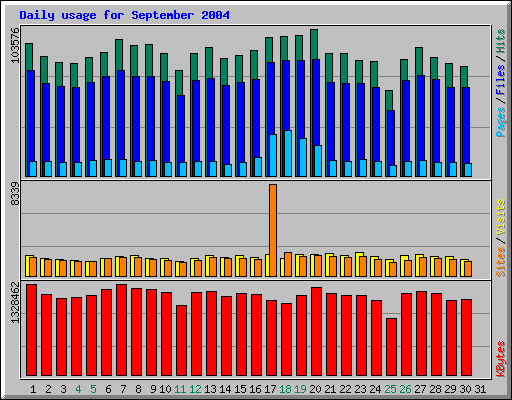Click the yellow visits bar for day 1
Image resolution: width=512 pixels, height=400 pixels.
[28, 266]
